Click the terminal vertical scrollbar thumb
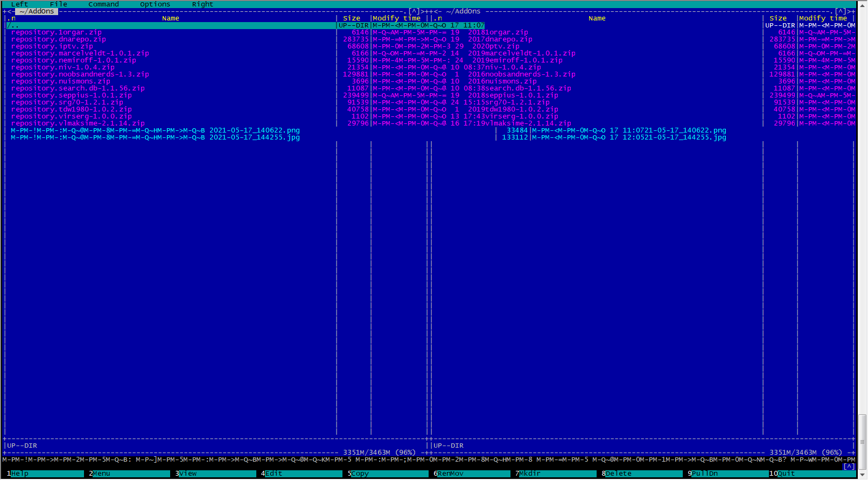Image resolution: width=868 pixels, height=480 pixels. point(862,430)
